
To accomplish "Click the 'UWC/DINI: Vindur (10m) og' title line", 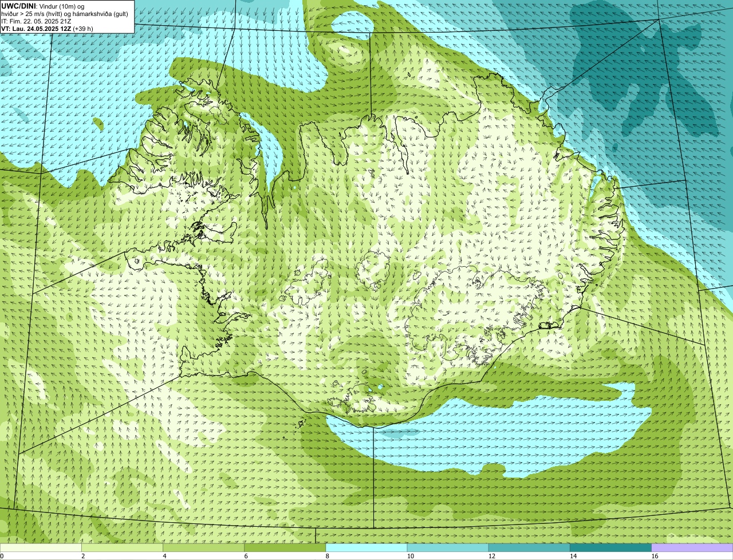I will 42,6.
